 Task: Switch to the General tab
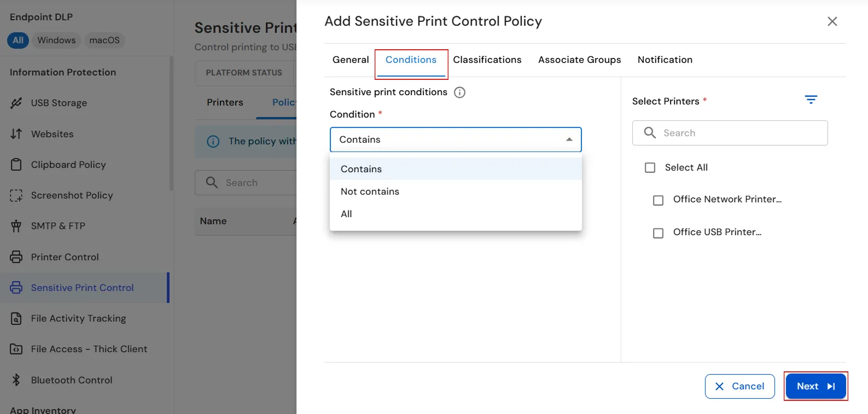[351, 60]
